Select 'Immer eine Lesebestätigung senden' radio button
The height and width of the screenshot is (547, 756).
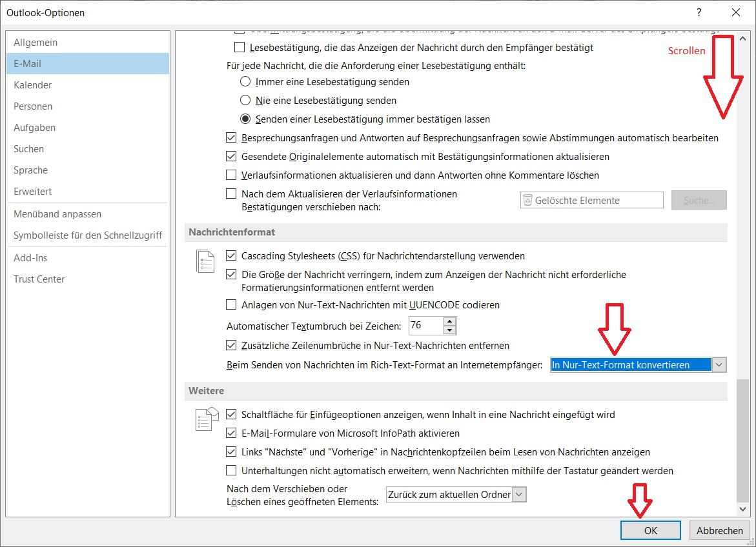coord(245,81)
